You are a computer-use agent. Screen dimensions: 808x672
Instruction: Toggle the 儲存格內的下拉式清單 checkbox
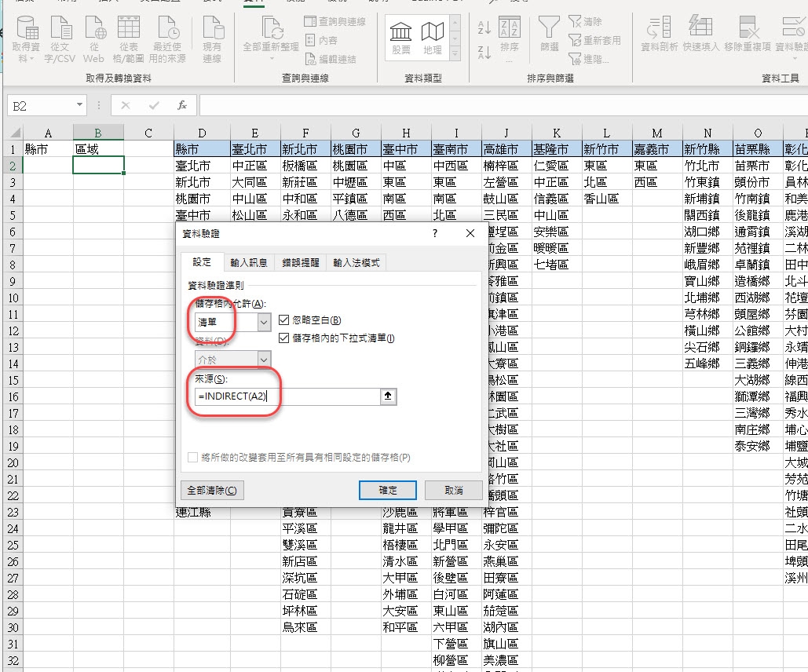coord(284,338)
